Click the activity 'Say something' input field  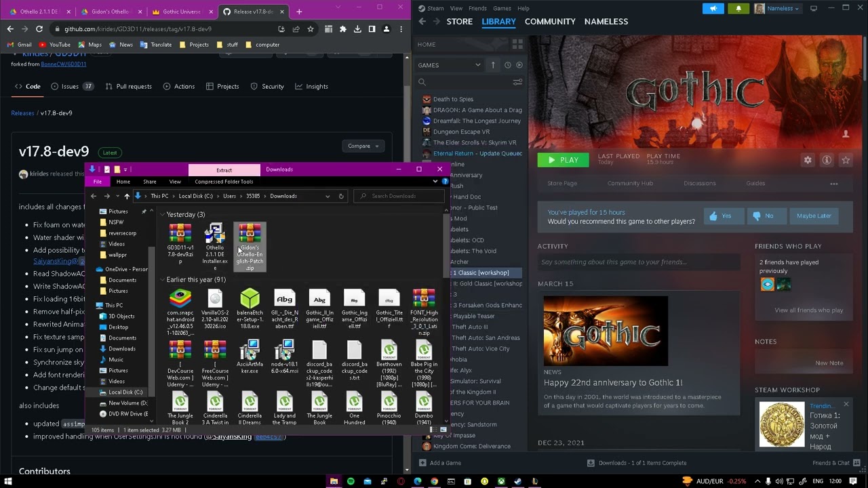(x=639, y=262)
